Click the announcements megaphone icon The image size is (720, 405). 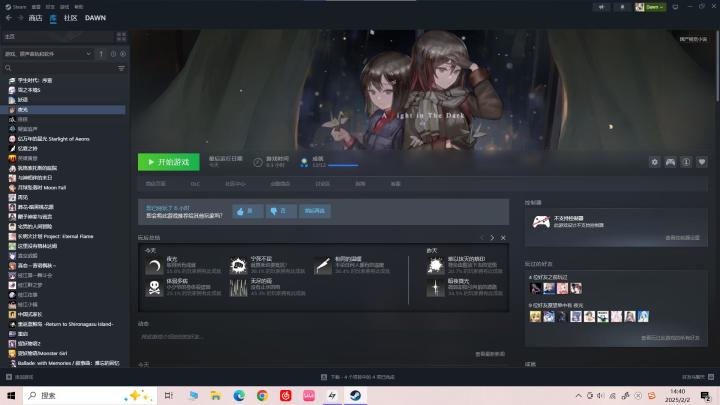(602, 7)
